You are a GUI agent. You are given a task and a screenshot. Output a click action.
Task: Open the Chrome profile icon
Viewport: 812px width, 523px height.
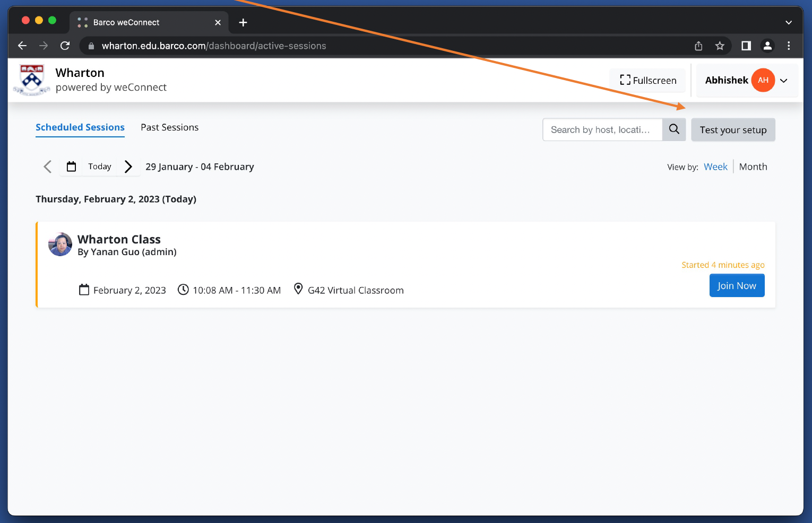click(767, 46)
